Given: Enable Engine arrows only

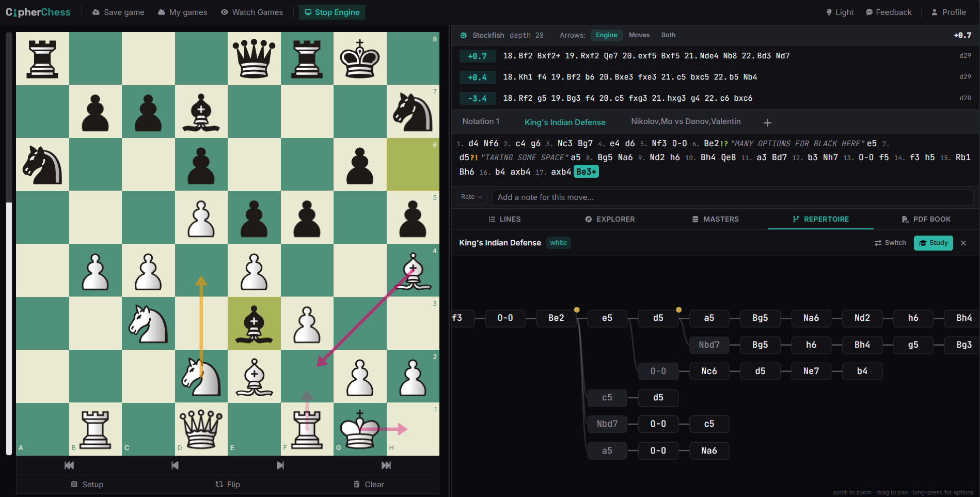Looking at the screenshot, I should [x=606, y=35].
